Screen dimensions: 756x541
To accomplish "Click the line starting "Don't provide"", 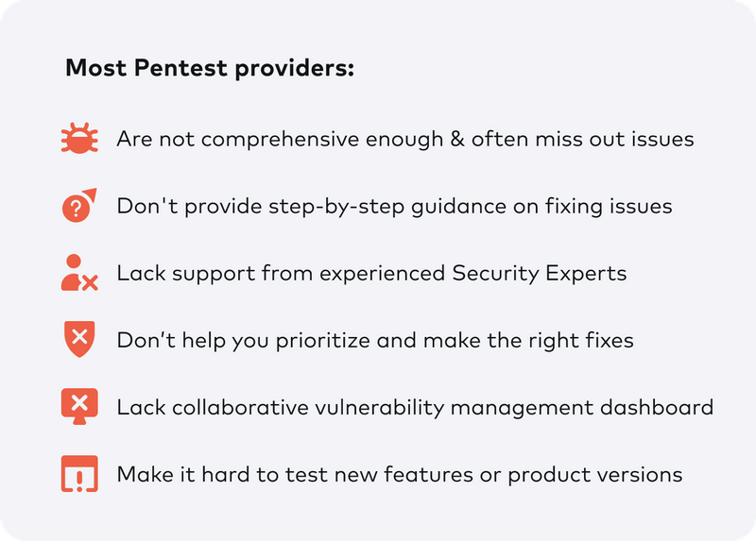I will coord(394,206).
